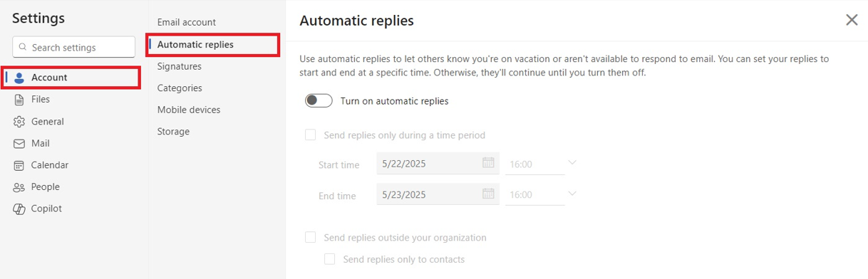Tick Send replies only to contacts
868x279 pixels.
pyautogui.click(x=329, y=259)
